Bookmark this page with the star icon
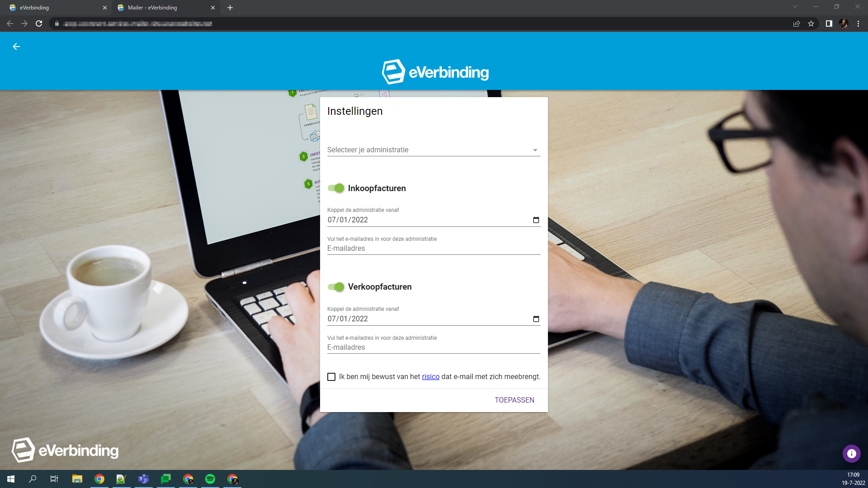This screenshot has height=488, width=868. (x=811, y=23)
